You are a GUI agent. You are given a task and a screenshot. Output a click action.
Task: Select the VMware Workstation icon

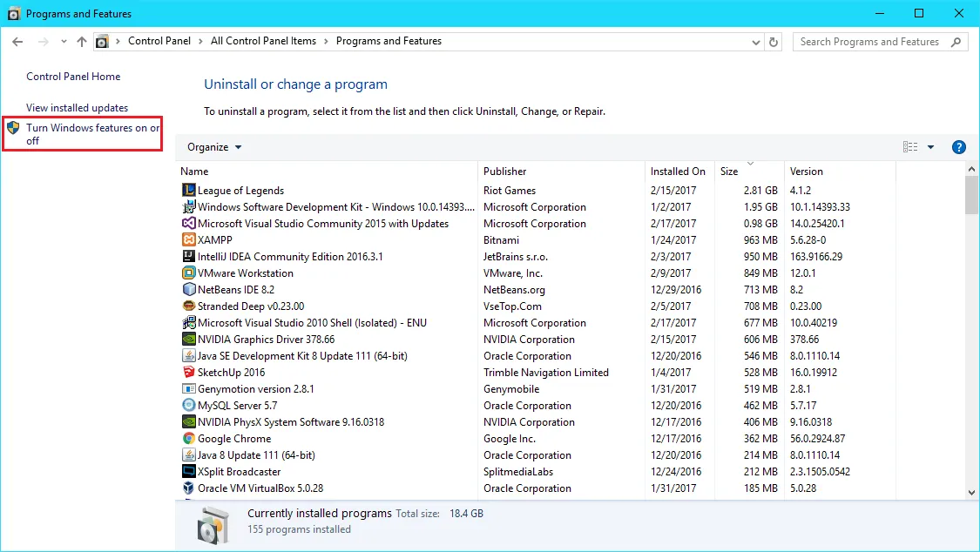[x=191, y=273]
